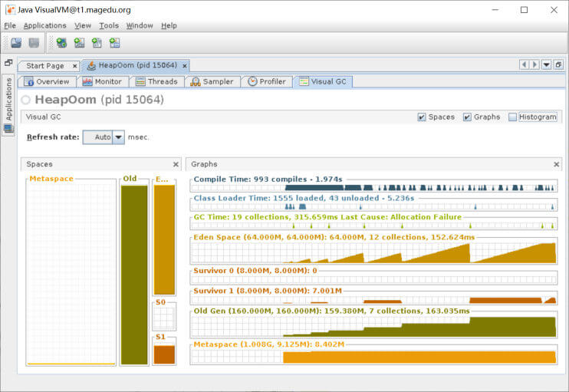
Task: Click the HeapOom (pid 15064) heading
Action: 99,100
